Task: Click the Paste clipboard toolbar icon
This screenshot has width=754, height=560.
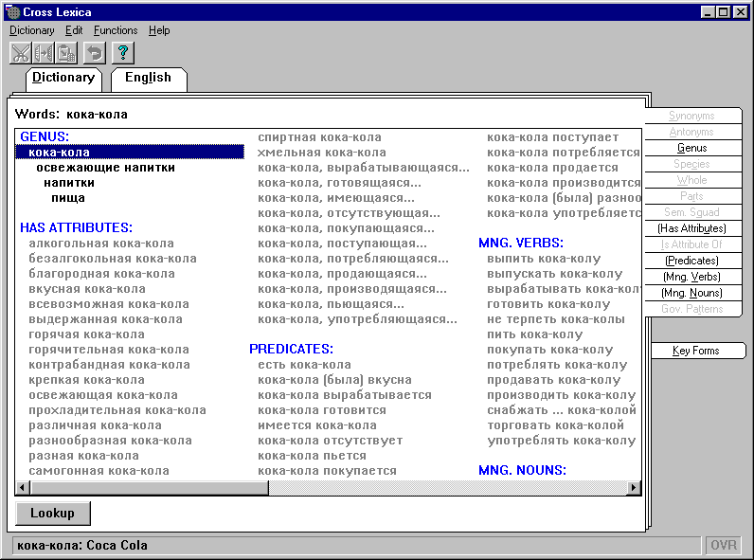Action: point(66,53)
